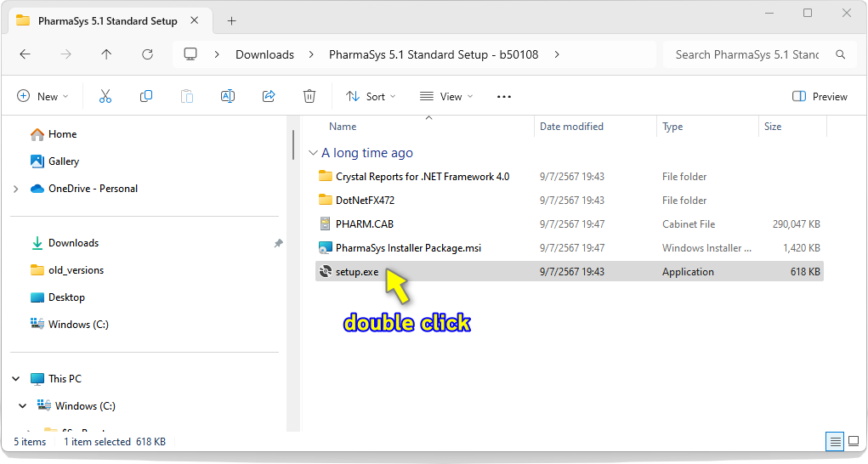
Task: Click the DotNetFX472 folder icon
Action: tap(326, 200)
